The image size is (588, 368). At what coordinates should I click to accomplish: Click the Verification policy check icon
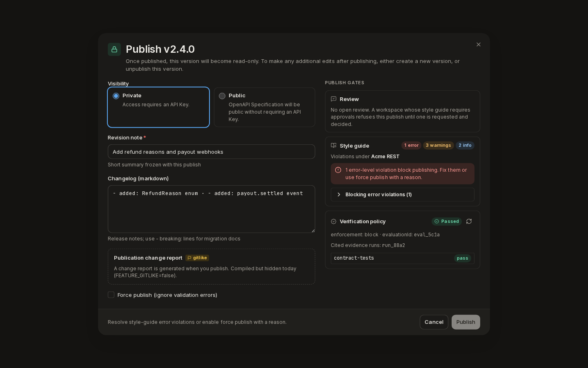(334, 221)
